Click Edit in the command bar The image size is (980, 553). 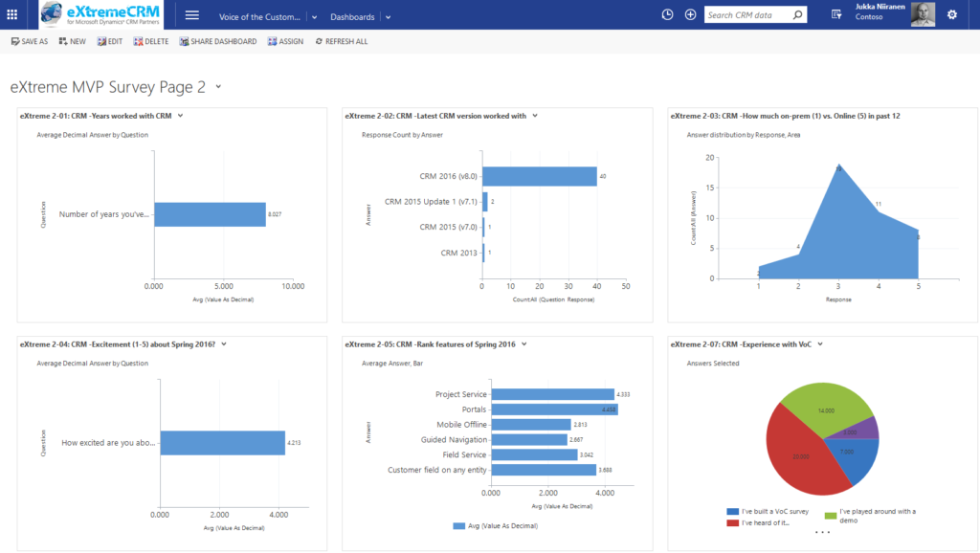pos(110,41)
